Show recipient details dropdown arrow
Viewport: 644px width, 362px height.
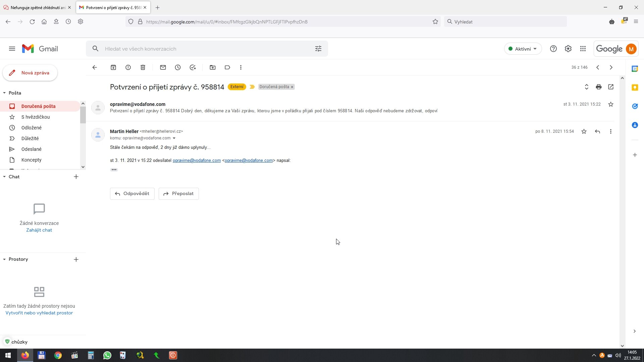tap(174, 138)
